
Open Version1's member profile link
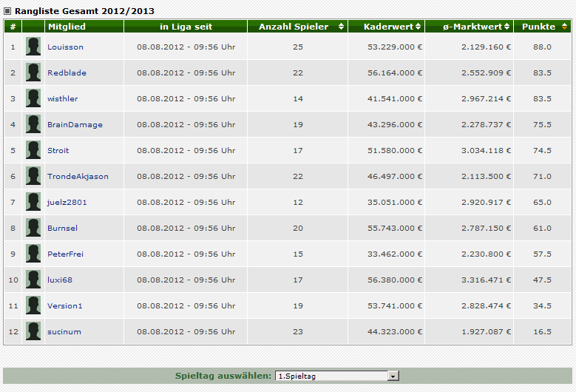[x=64, y=305]
